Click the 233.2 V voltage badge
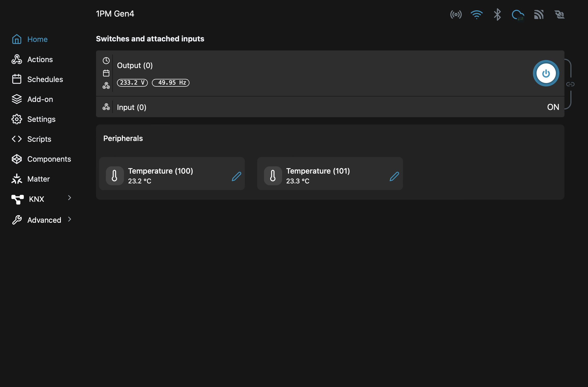This screenshot has width=588, height=387. (132, 83)
